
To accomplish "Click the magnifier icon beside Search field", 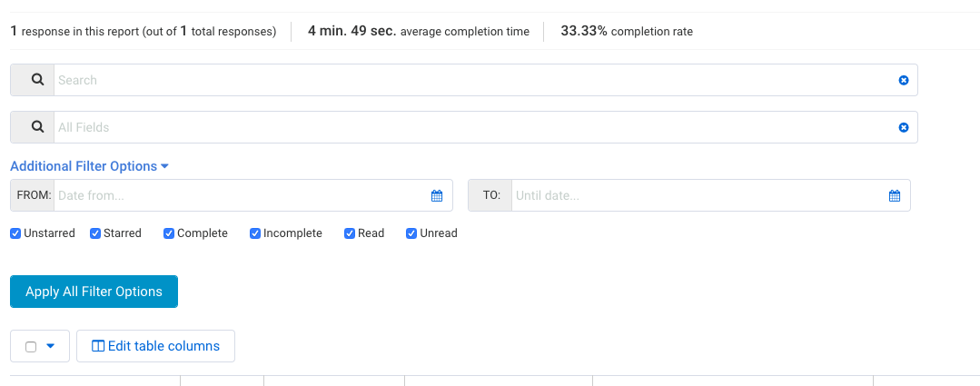I will (38, 80).
